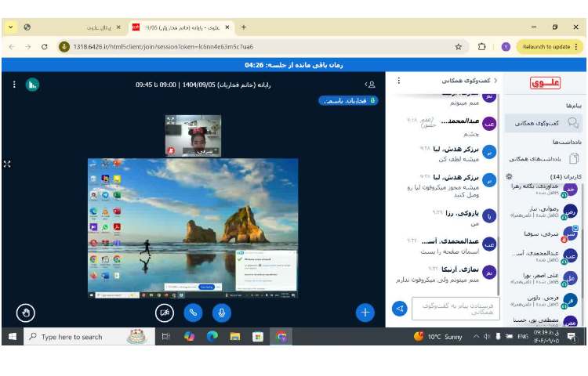This screenshot has height=376, width=588.
Task: Open the blue plus actions button
Action: tap(365, 313)
